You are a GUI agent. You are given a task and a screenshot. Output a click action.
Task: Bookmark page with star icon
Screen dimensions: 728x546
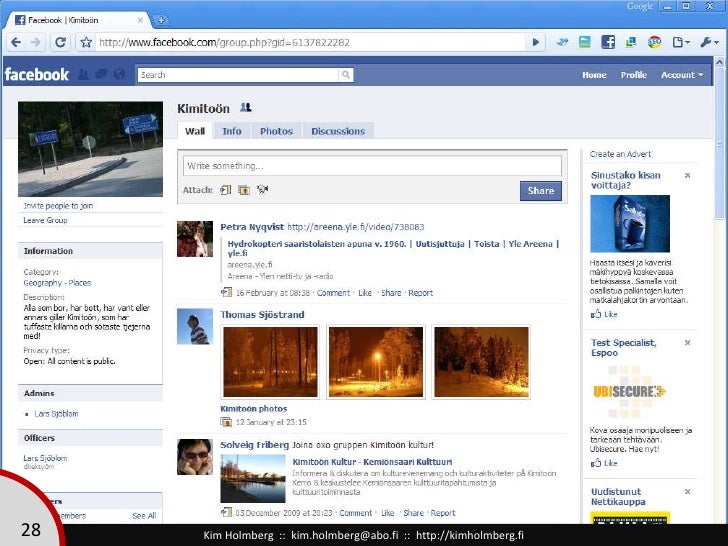[85, 42]
